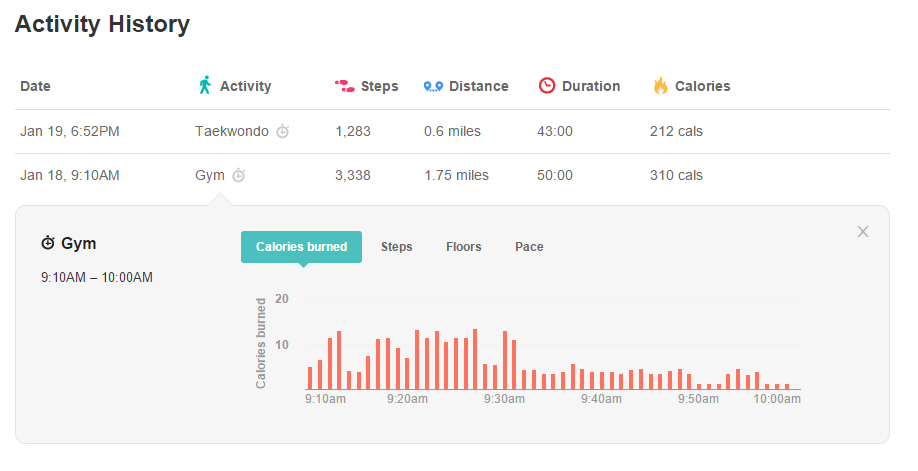918x471 pixels.
Task: Close the Gym detail panel
Action: pos(863,232)
